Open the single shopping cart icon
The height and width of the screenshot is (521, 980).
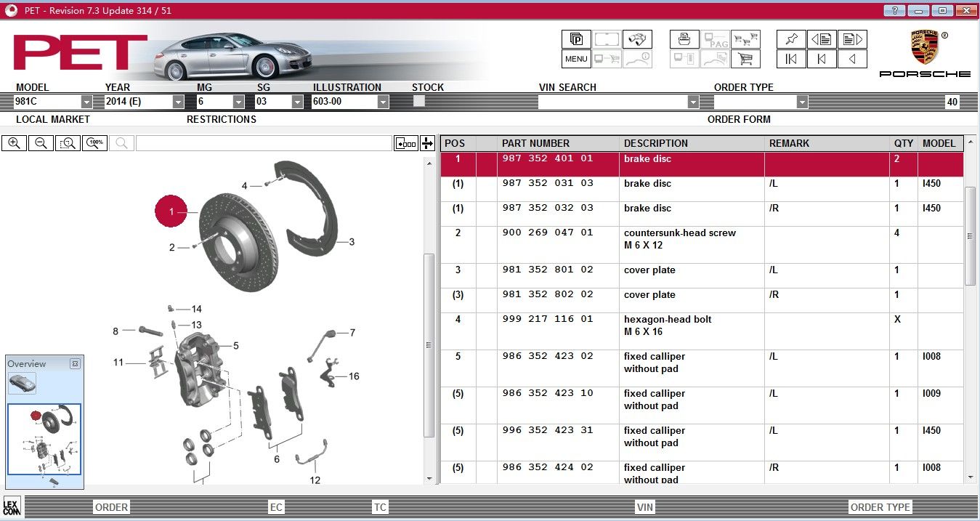click(x=745, y=60)
